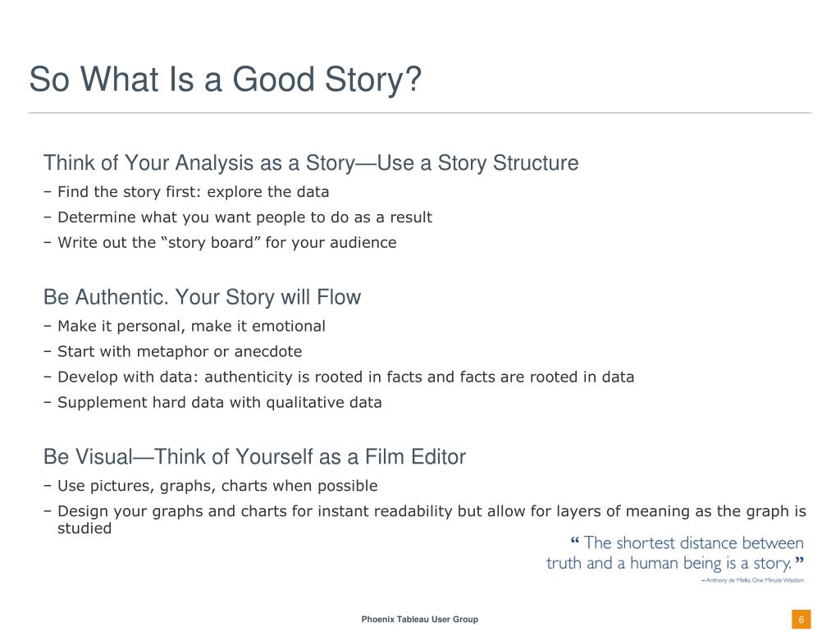Select heading 'Be Authentic. Your Story will Flow'
Viewport: 840px width, 636px height.
[202, 297]
